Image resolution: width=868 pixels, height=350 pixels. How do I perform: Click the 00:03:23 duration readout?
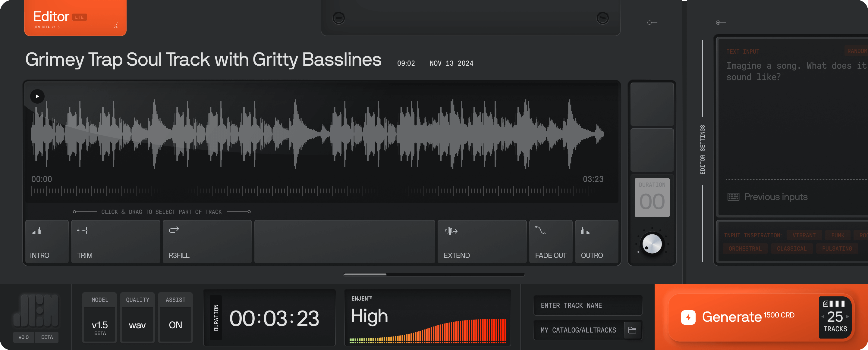point(274,318)
